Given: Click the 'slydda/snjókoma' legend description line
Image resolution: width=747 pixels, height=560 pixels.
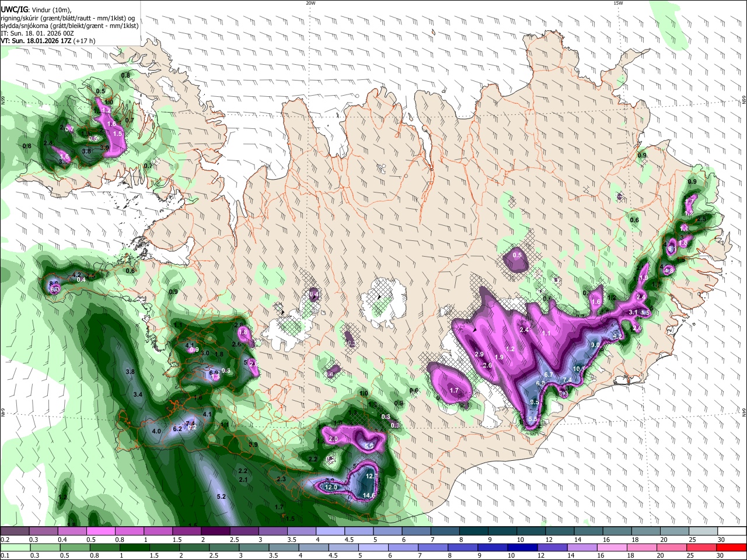Looking at the screenshot, I should point(69,25).
